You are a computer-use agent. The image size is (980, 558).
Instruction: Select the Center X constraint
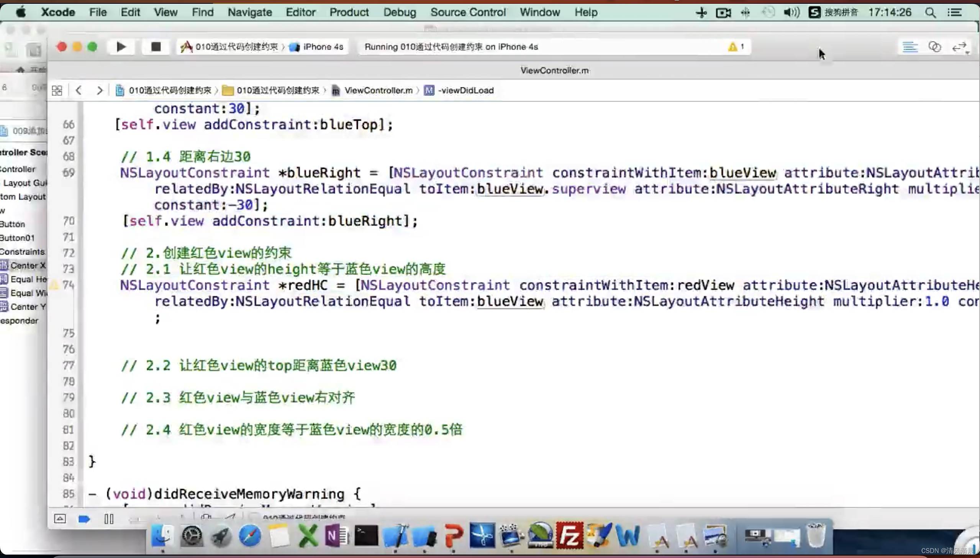(x=28, y=265)
